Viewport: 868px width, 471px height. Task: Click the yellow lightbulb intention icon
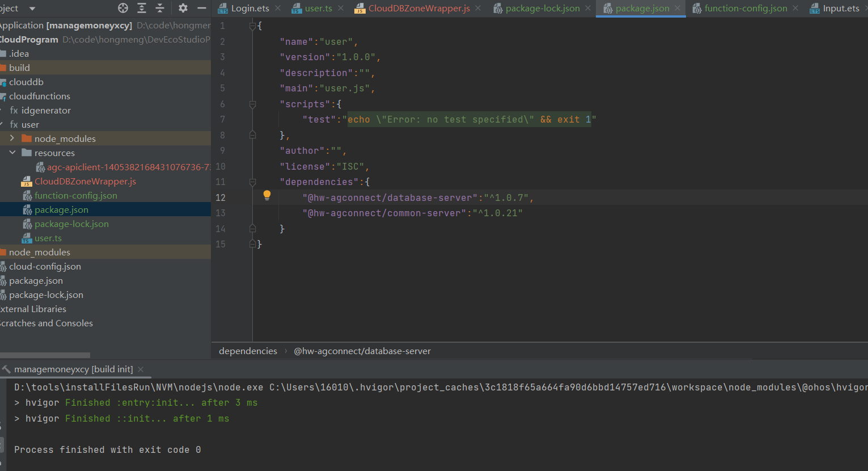coord(267,196)
